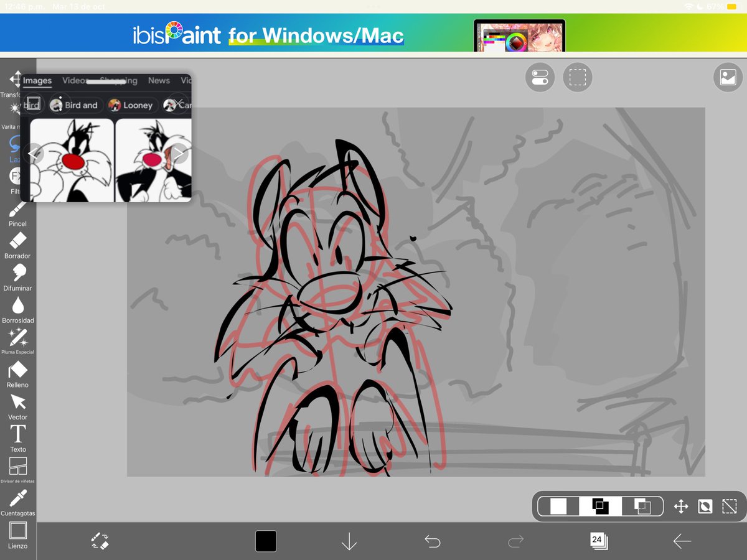Image resolution: width=747 pixels, height=560 pixels.
Task: Select the Divisor de viñetas tool
Action: [x=17, y=470]
